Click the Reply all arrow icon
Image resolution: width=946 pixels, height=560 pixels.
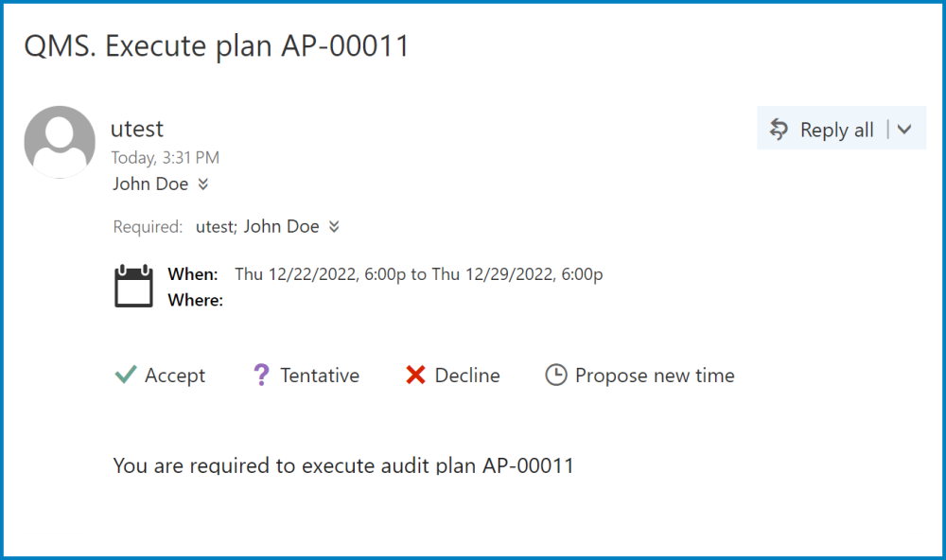pos(779,129)
